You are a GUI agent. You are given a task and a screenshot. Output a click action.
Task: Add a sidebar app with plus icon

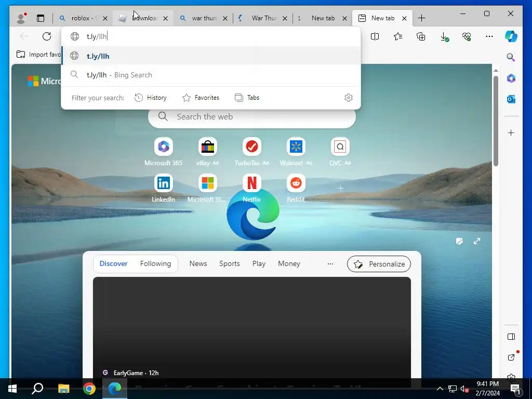coord(511,132)
